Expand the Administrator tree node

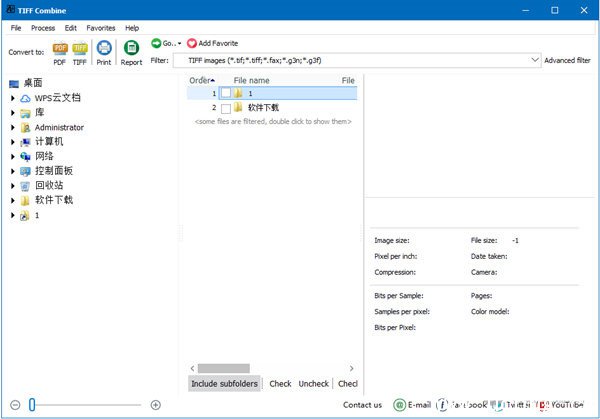tap(13, 127)
